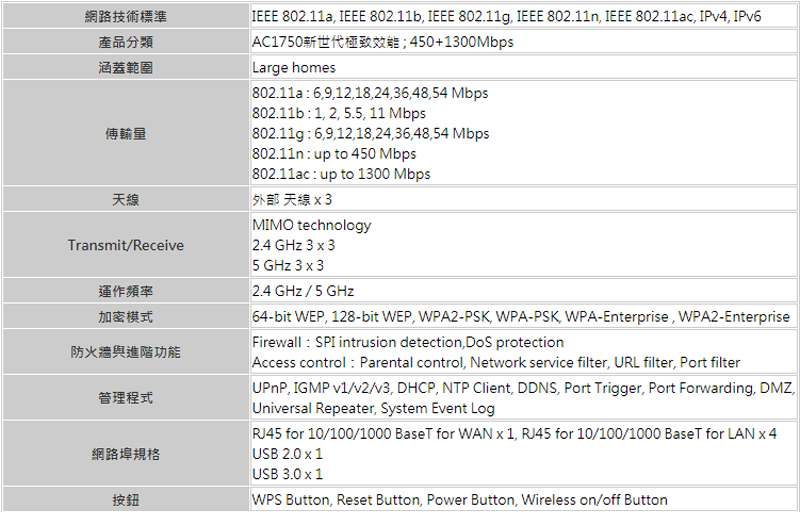Click the 傳輸量 label cell
Viewport: 800px width, 512px height.
point(126,133)
